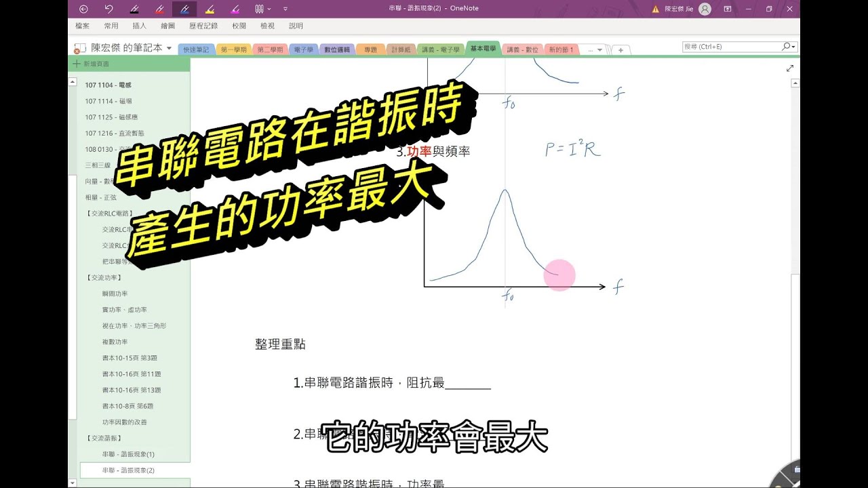Select the yellow highlighter tool

pyautogui.click(x=210, y=9)
